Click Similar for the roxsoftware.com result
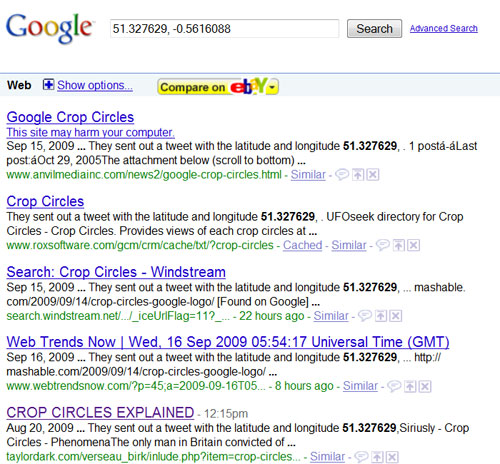Viewport: 500px width, 464px height. (x=349, y=245)
